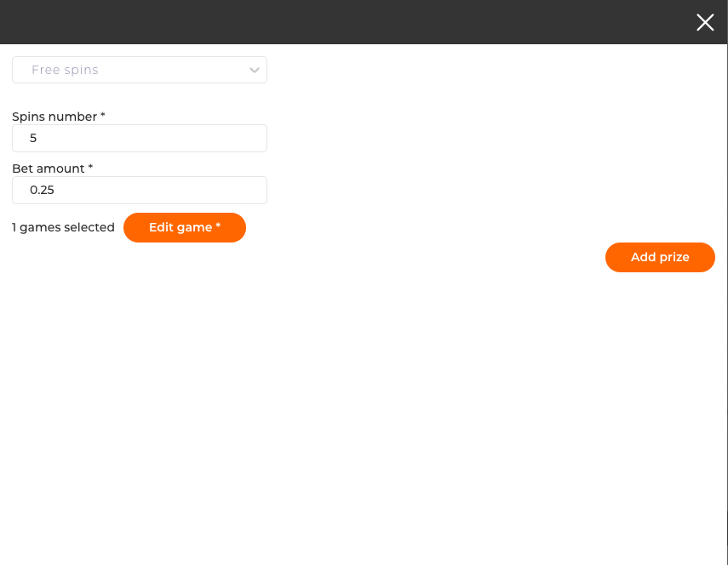Click the Free spins placeholder text
Viewport: 728px width, 565px height.
pos(65,70)
